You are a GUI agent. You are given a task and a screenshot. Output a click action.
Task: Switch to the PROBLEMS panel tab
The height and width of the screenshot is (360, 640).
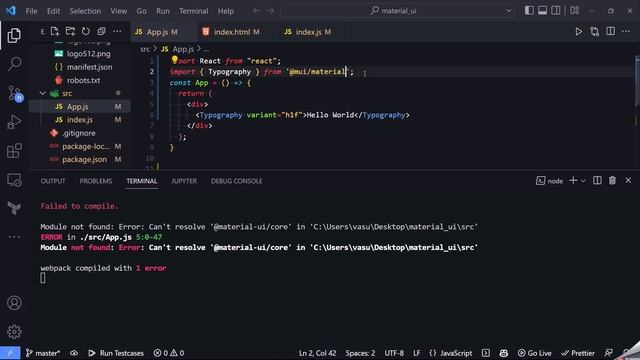point(96,181)
